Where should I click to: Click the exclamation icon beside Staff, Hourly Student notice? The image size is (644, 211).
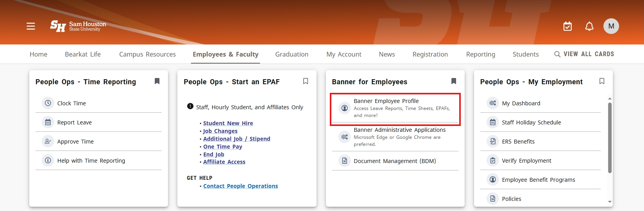coord(190,106)
